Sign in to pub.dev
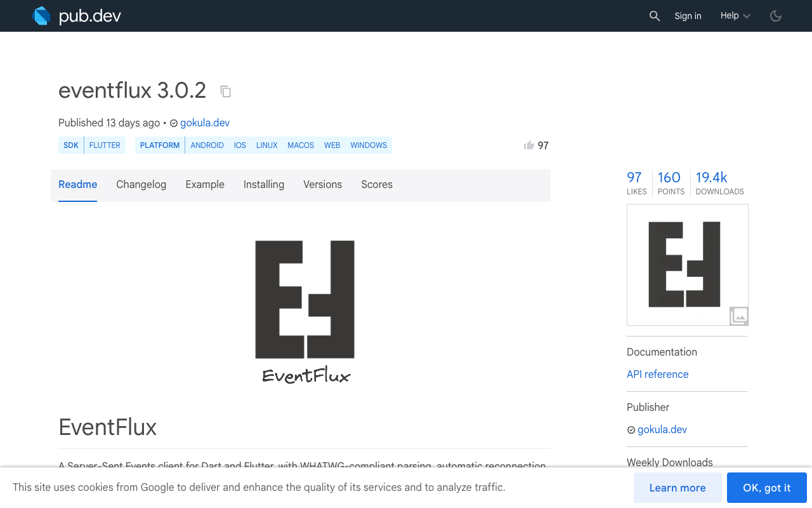812x508 pixels. tap(688, 16)
